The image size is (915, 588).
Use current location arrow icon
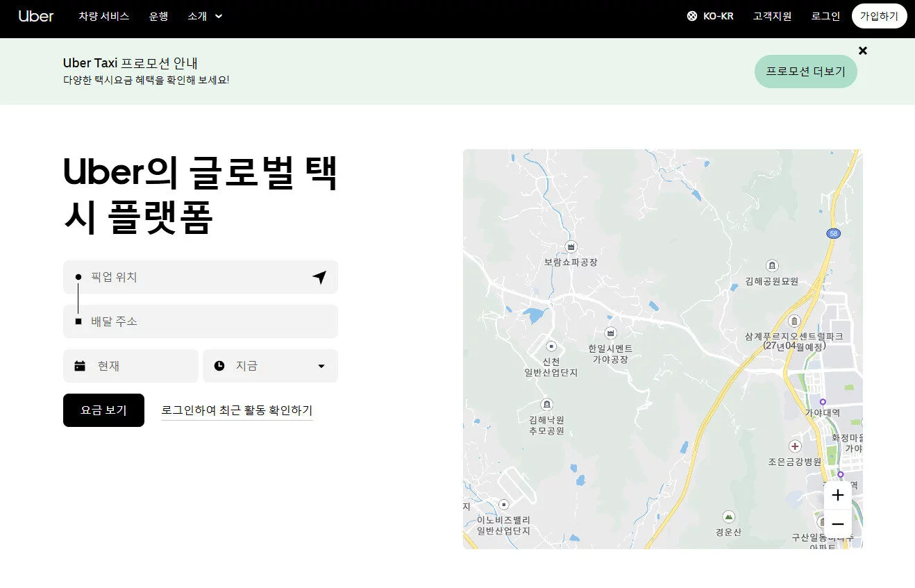[319, 277]
